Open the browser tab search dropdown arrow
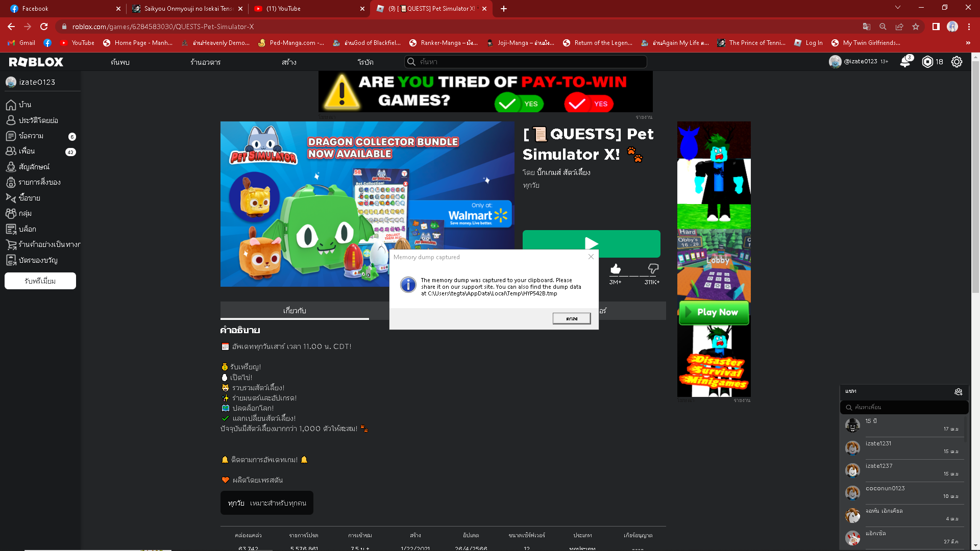 897,8
